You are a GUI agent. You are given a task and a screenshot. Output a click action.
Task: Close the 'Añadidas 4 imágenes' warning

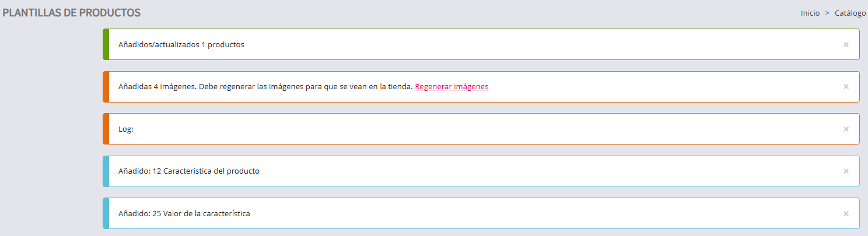846,87
